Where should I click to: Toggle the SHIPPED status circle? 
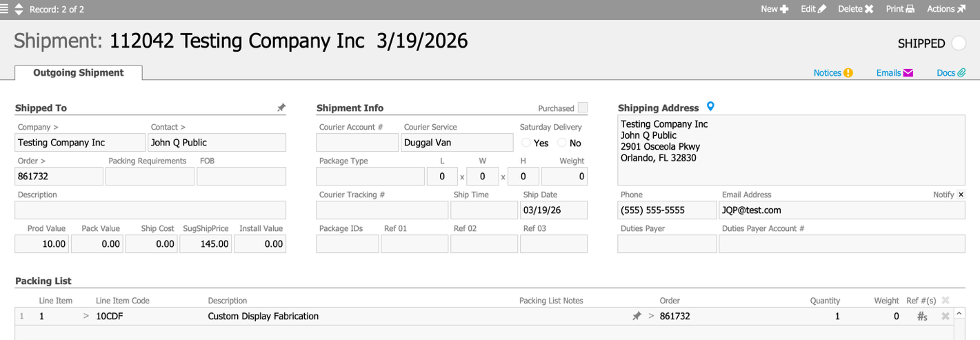click(959, 43)
